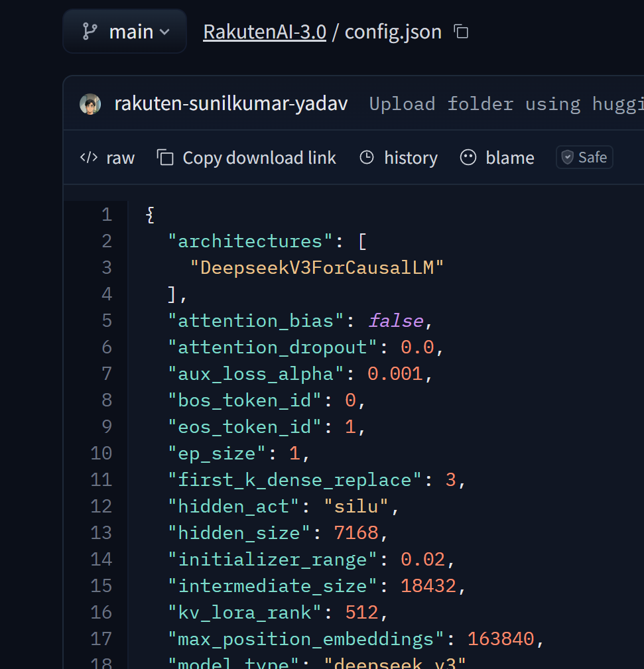Open the RakutenAI-3.0 repository link
644x669 pixels.
coord(265,32)
